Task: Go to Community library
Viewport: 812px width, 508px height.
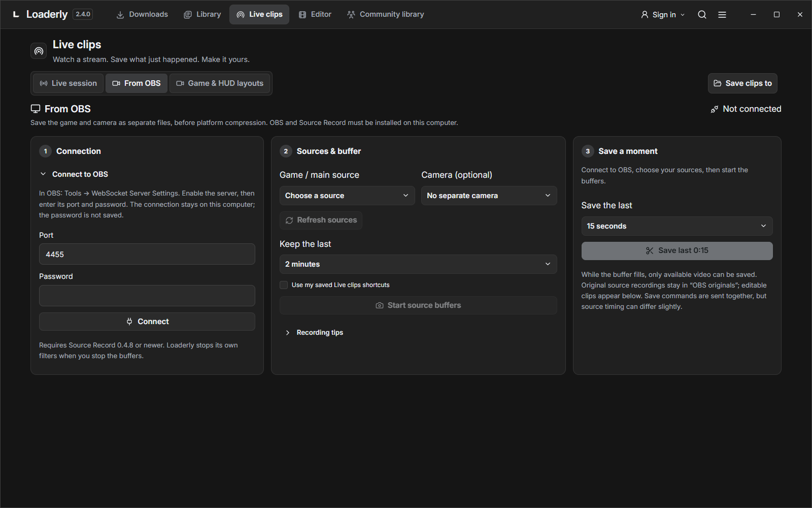Action: click(386, 14)
